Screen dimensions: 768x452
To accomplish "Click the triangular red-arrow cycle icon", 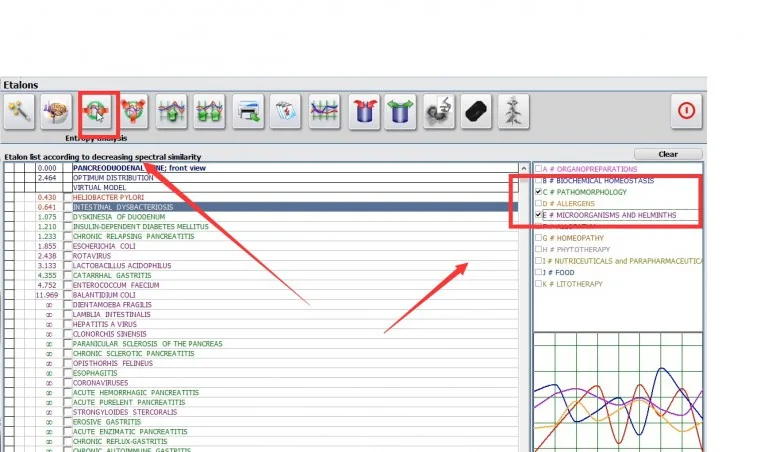I will (133, 112).
